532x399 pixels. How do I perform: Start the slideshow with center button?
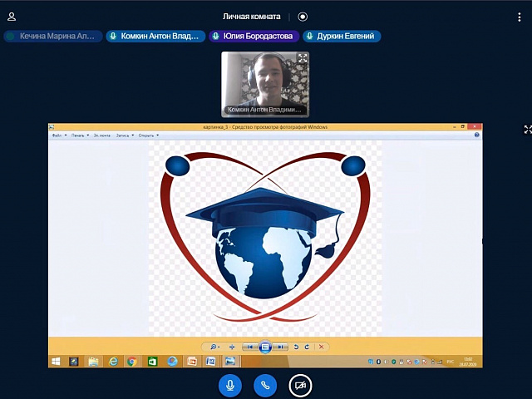265,347
